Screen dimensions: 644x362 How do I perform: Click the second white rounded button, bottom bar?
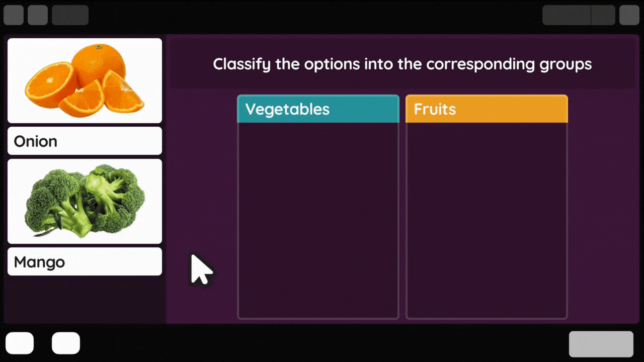tap(66, 343)
